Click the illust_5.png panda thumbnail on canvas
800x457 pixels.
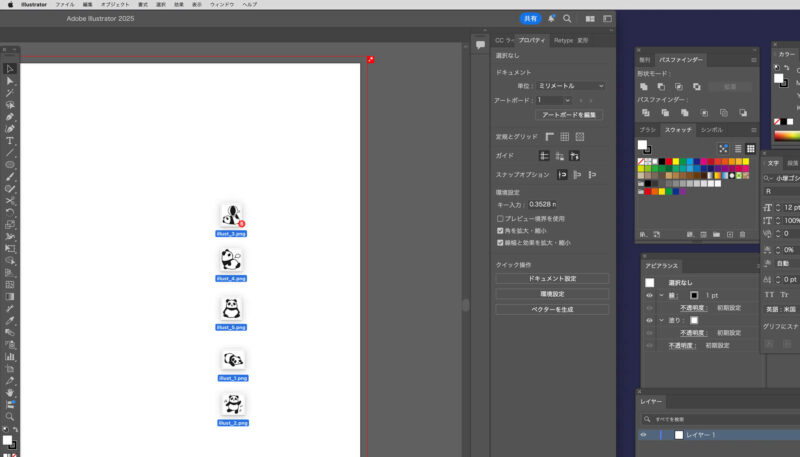tap(231, 308)
